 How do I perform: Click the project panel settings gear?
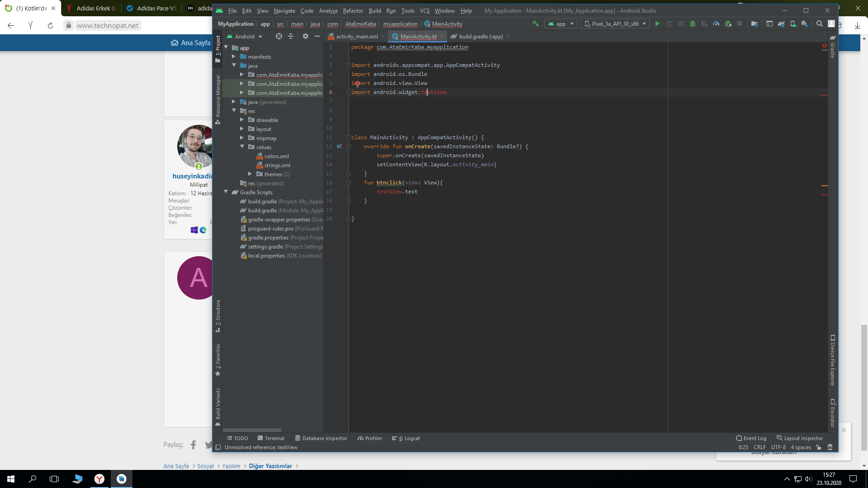click(306, 37)
